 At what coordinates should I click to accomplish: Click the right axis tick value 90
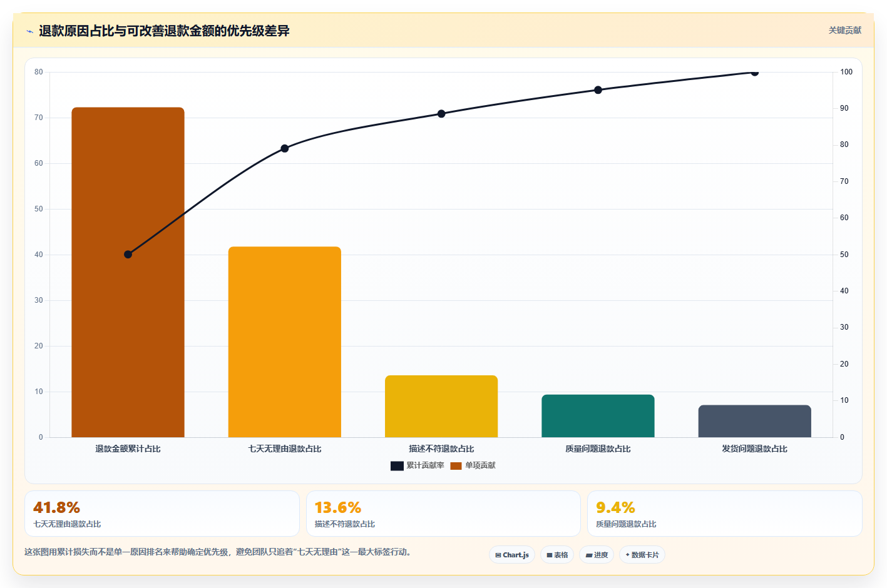click(844, 108)
